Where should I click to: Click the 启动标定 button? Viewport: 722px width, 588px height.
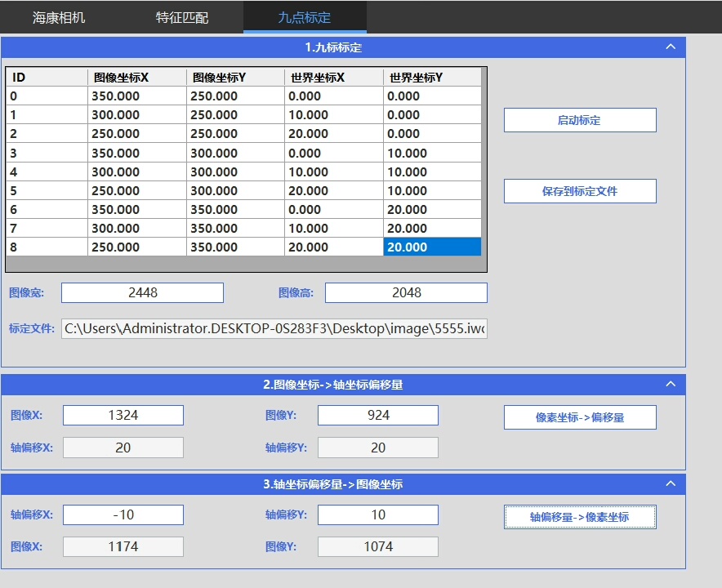coord(579,120)
